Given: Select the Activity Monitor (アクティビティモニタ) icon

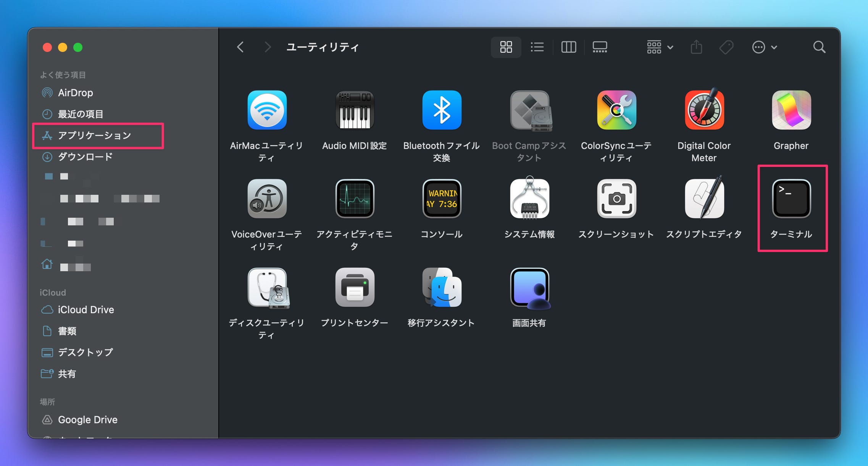Looking at the screenshot, I should point(355,199).
